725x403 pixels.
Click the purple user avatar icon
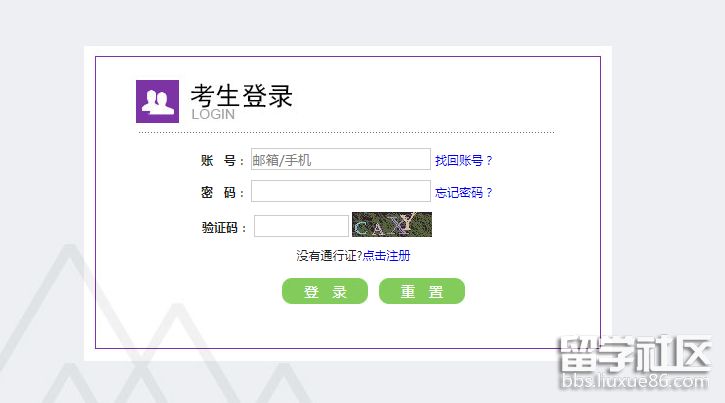[x=157, y=100]
